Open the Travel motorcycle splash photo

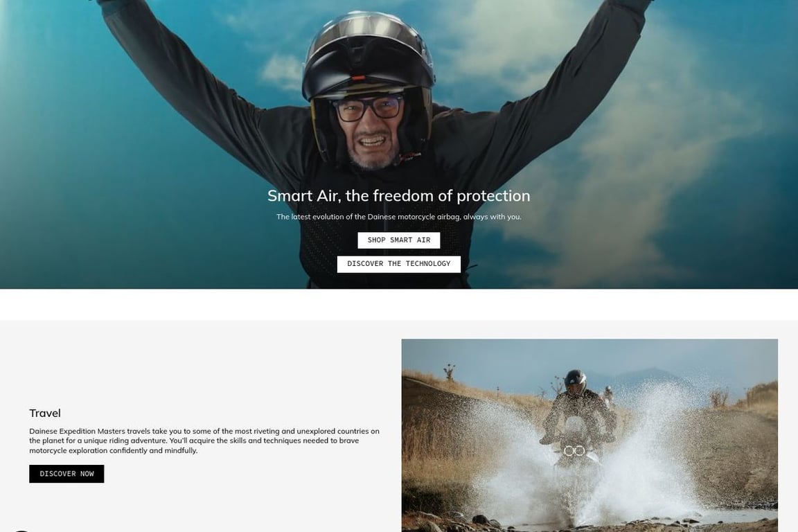click(x=589, y=435)
